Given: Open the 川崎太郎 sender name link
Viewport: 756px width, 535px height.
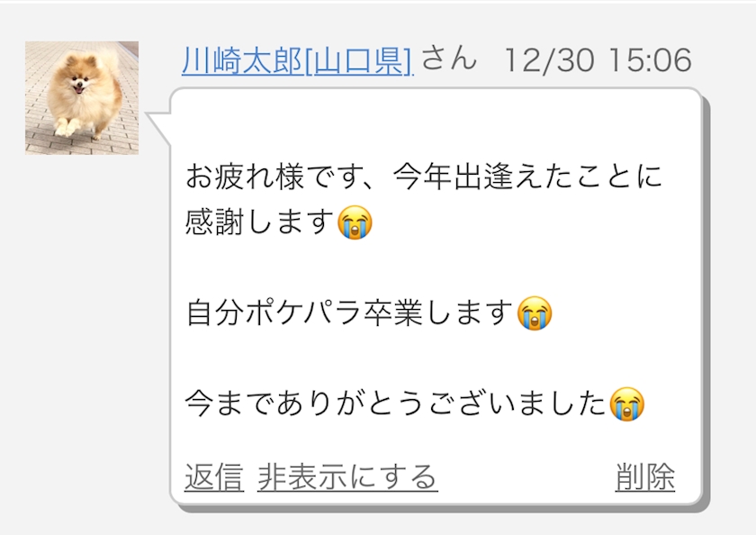Looking at the screenshot, I should [x=242, y=60].
